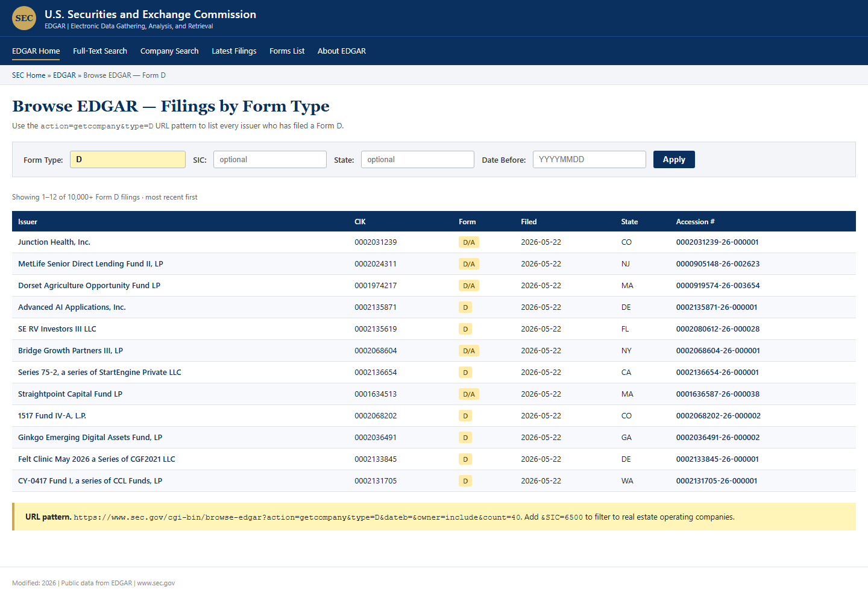The image size is (868, 598).
Task: Click the SEC seal logo
Action: (x=24, y=18)
